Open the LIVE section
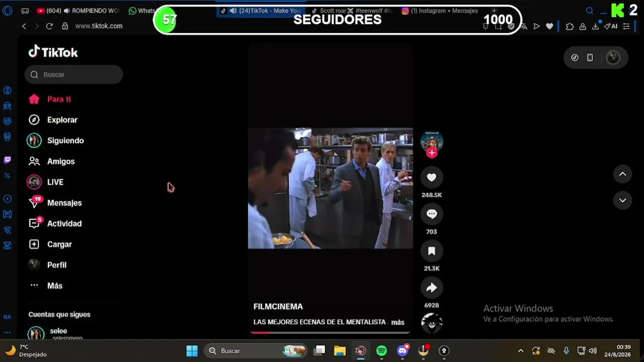Screen dimensions: 644x362 [x=45, y=182]
